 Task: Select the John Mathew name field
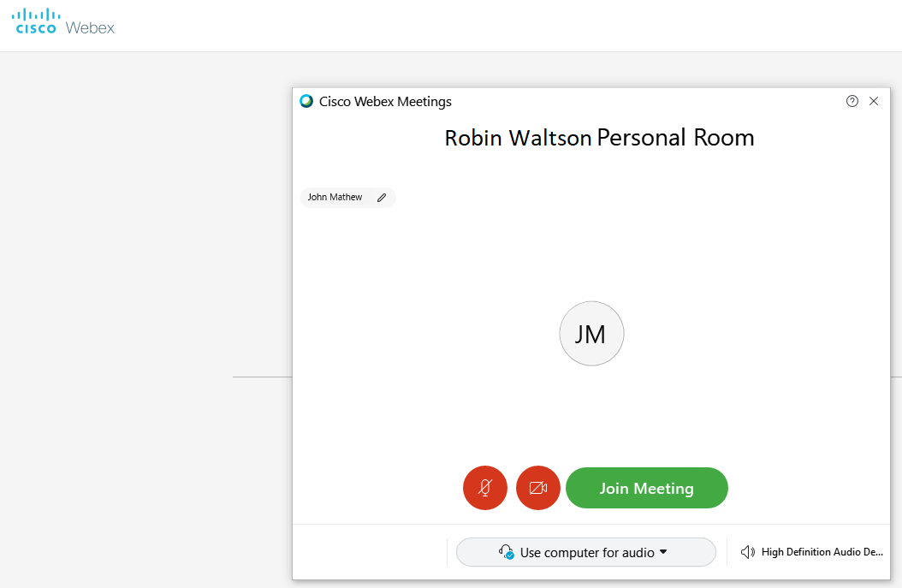(x=347, y=198)
